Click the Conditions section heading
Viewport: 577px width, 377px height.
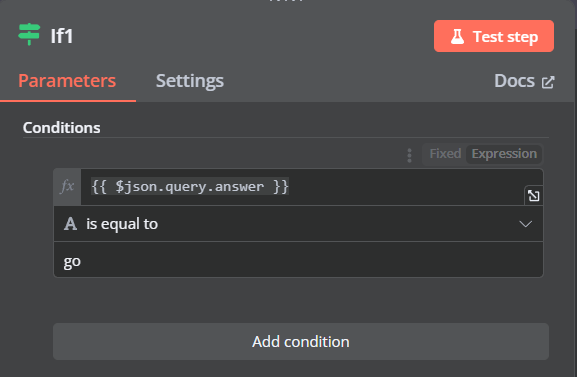pyautogui.click(x=61, y=128)
